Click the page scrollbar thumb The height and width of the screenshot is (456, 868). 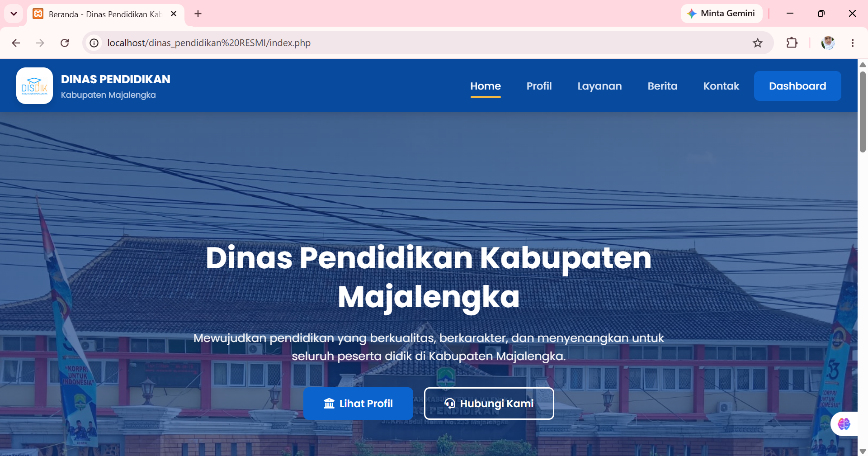click(863, 112)
